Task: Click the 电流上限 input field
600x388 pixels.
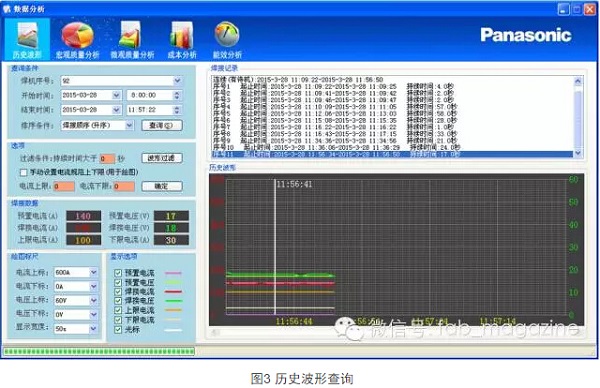Action: click(x=64, y=186)
